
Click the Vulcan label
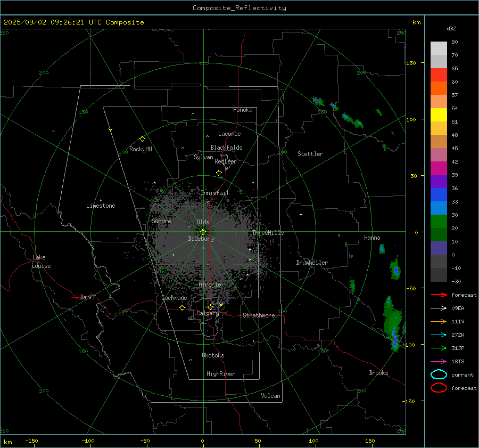point(270,396)
